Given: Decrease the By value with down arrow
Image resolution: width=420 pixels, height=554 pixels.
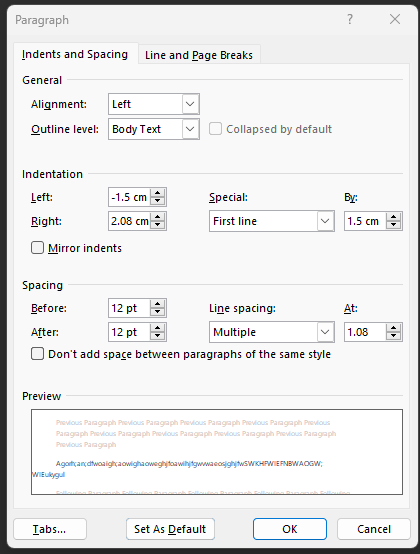Looking at the screenshot, I should coord(394,225).
